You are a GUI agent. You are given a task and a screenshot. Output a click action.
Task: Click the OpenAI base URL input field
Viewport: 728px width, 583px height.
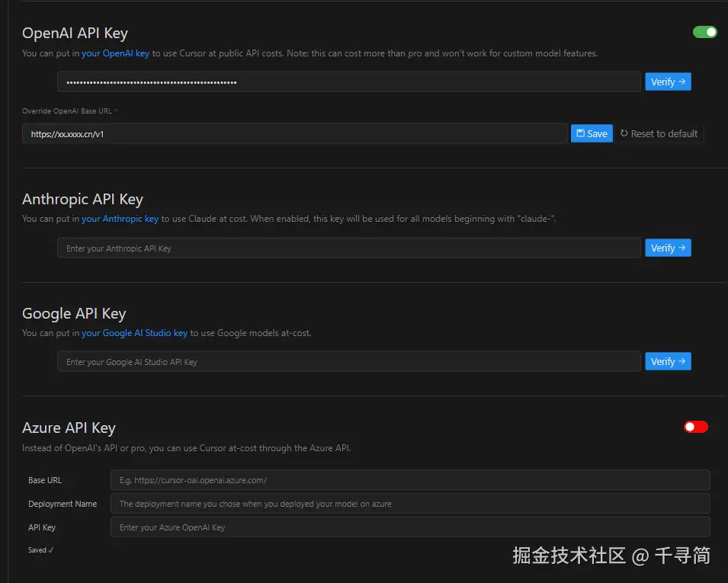[x=295, y=133]
